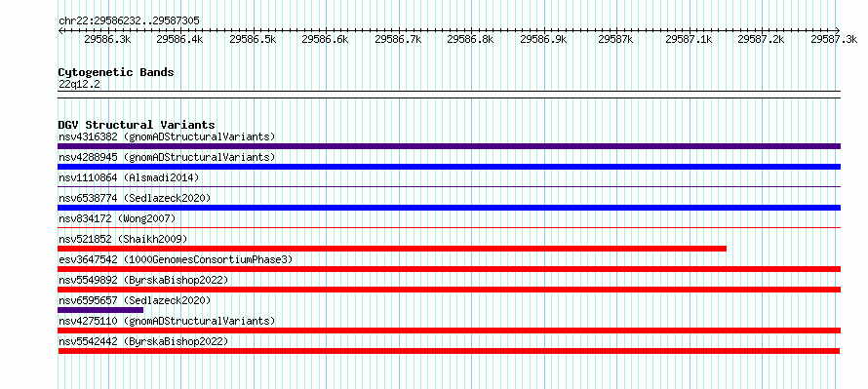Select the purple nsv4316382 variant bar
This screenshot has height=389, width=868.
(449, 146)
